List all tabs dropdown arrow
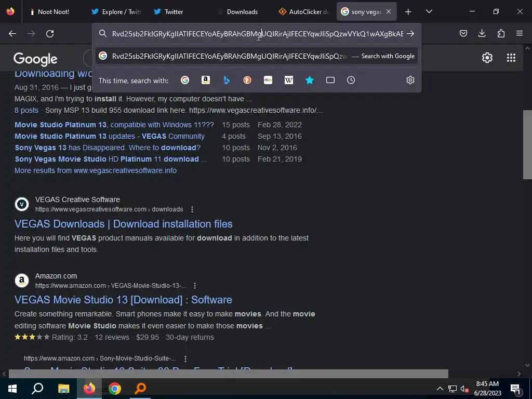Screen dimensions: 532x399 pos(429,11)
